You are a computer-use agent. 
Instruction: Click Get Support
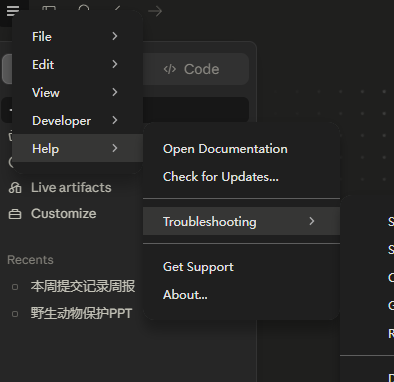[x=241, y=267]
